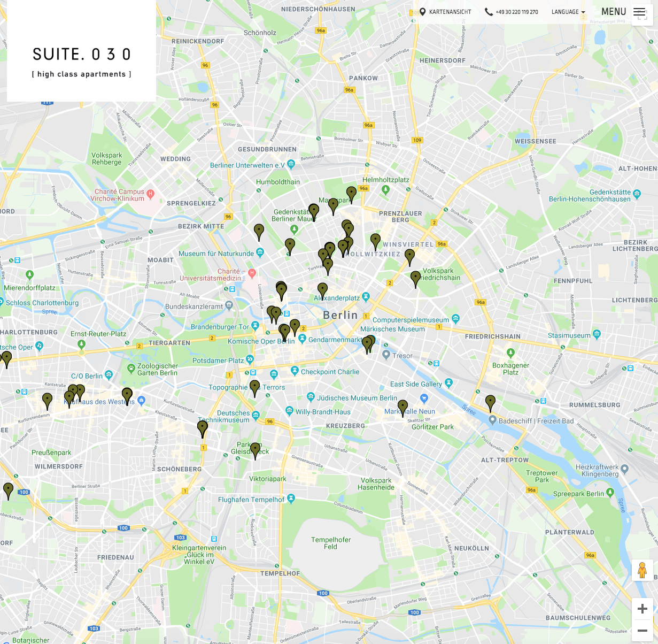658x644 pixels.
Task: Click the Museum für Naturkunde icon
Action: (x=260, y=252)
